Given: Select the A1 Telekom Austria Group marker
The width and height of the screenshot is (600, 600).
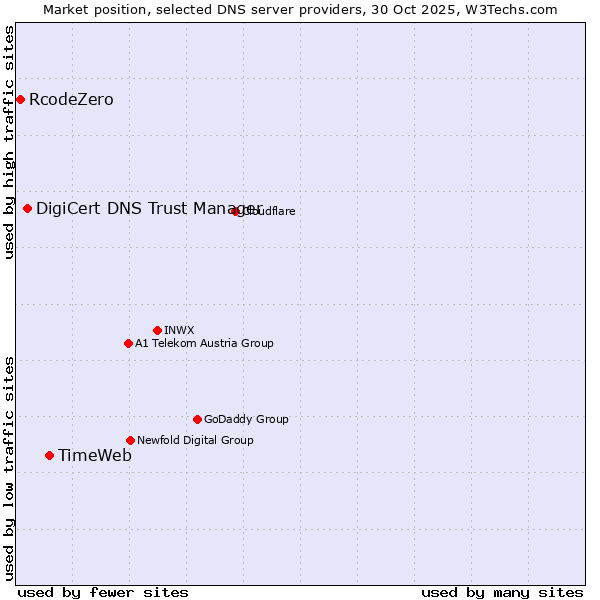Looking at the screenshot, I should [x=128, y=343].
